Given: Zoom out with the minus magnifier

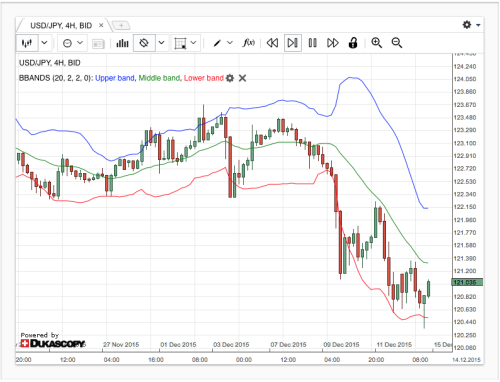Looking at the screenshot, I should click(397, 43).
